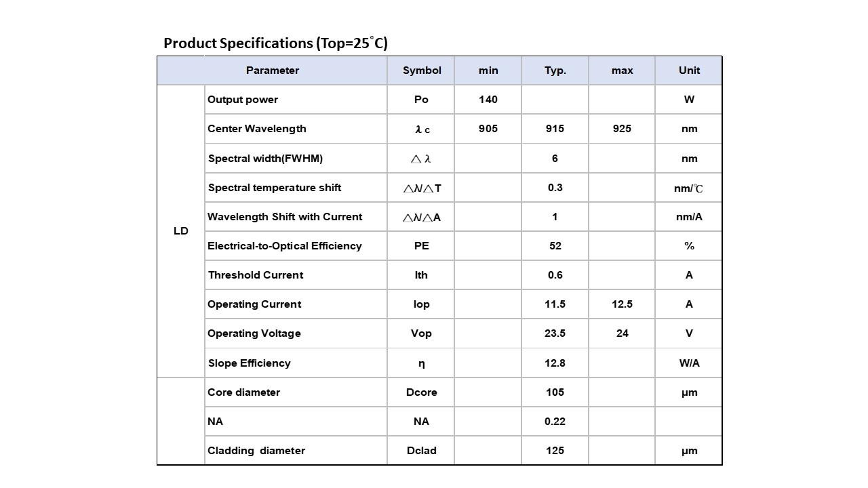Select the Center Wavelength parameter cell
The width and height of the screenshot is (868, 488).
click(257, 129)
